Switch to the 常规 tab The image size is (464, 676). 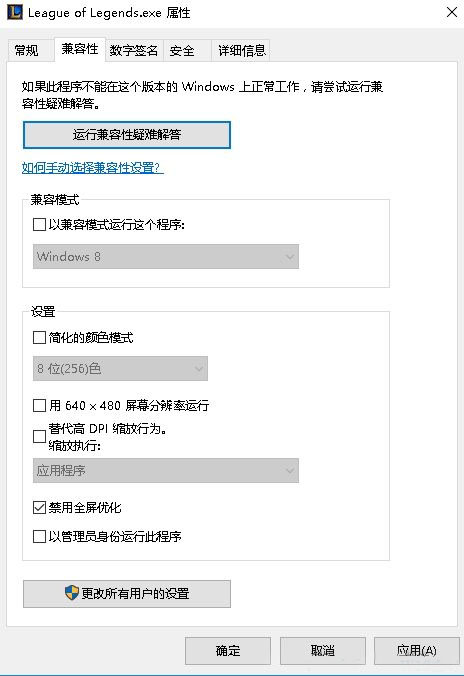tap(27, 50)
